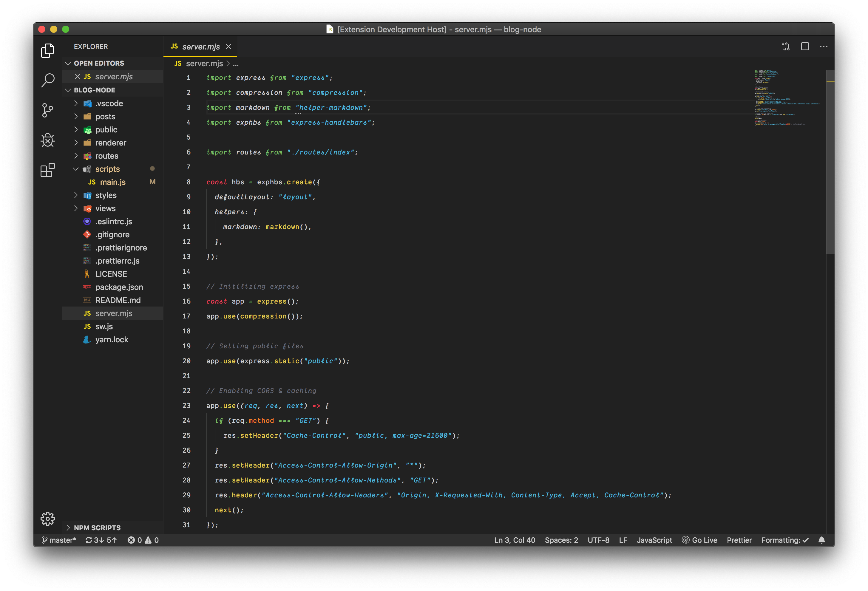Select the server.mjs editor tab
The image size is (868, 591).
200,47
